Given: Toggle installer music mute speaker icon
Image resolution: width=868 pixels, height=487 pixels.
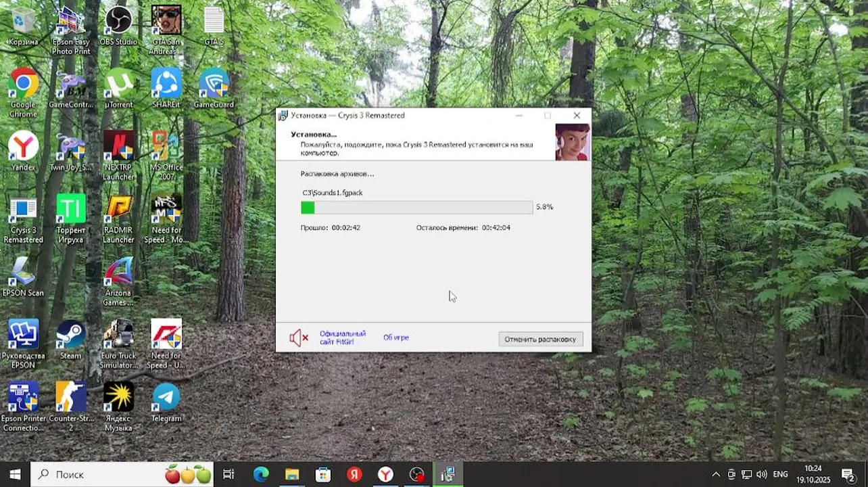Looking at the screenshot, I should [x=298, y=338].
